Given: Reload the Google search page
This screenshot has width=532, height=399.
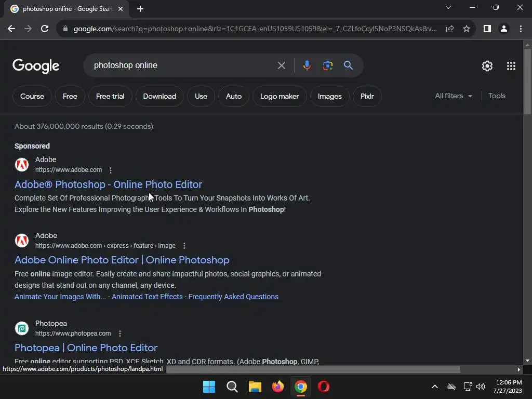Looking at the screenshot, I should click(x=45, y=29).
